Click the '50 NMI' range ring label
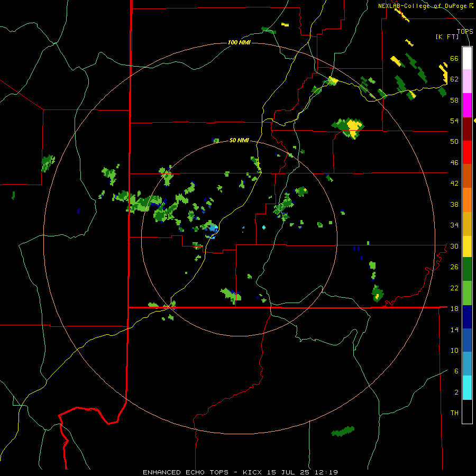The image size is (476, 476). tap(239, 140)
